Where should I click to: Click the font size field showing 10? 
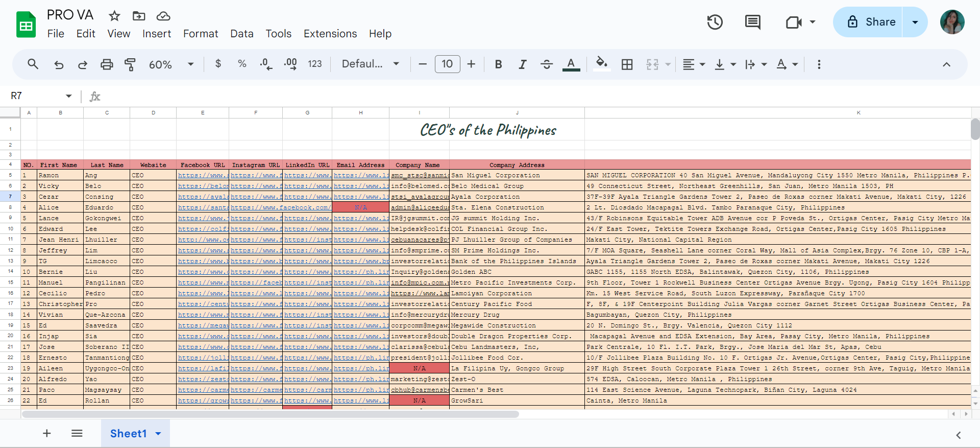[447, 64]
